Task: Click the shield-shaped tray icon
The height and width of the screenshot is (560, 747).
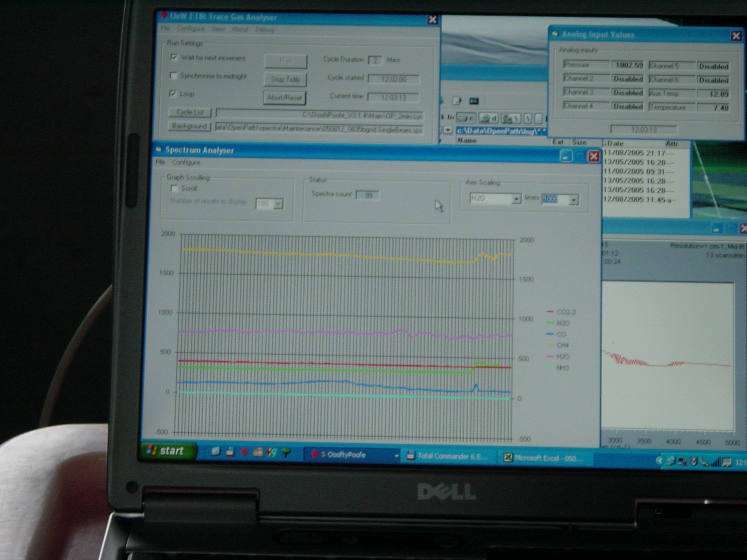Action: point(694,462)
